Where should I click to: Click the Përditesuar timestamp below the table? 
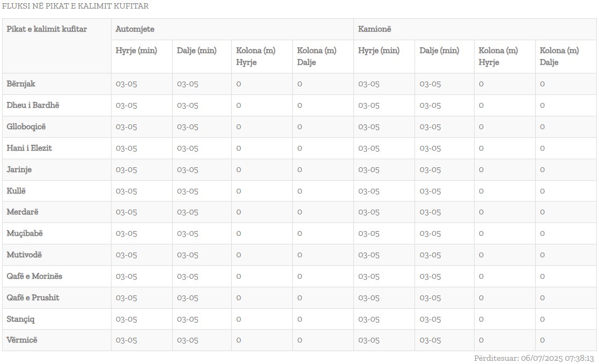534,358
